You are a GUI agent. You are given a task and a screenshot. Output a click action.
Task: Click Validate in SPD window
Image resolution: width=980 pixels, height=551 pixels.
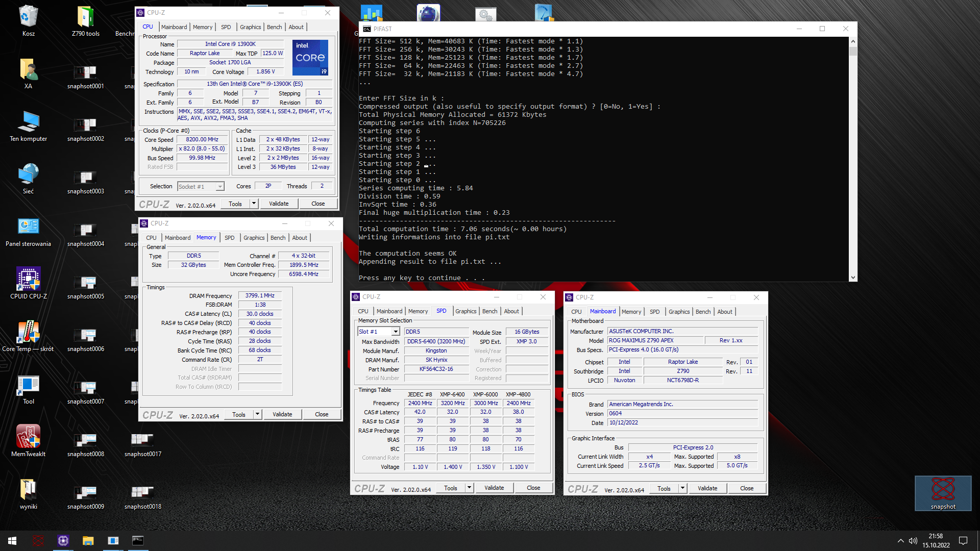494,488
